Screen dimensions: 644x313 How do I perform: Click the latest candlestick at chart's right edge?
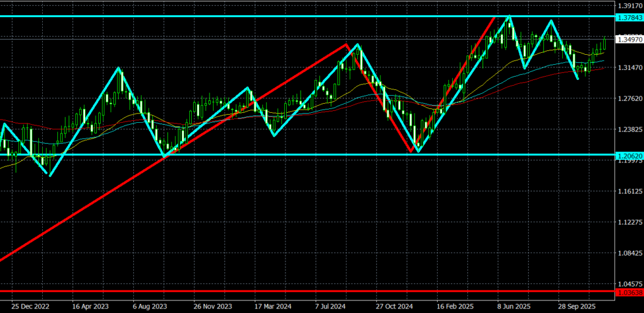[605, 43]
